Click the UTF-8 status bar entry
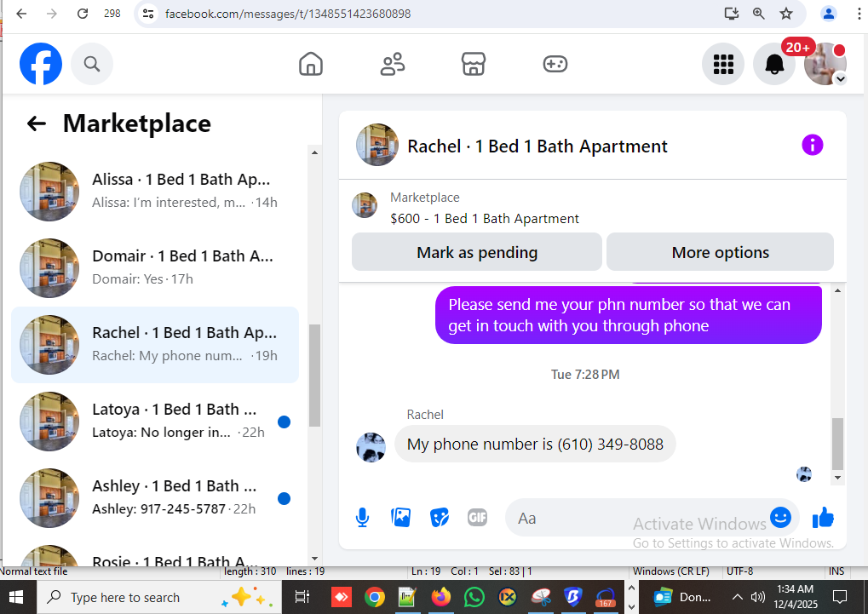 739,571
